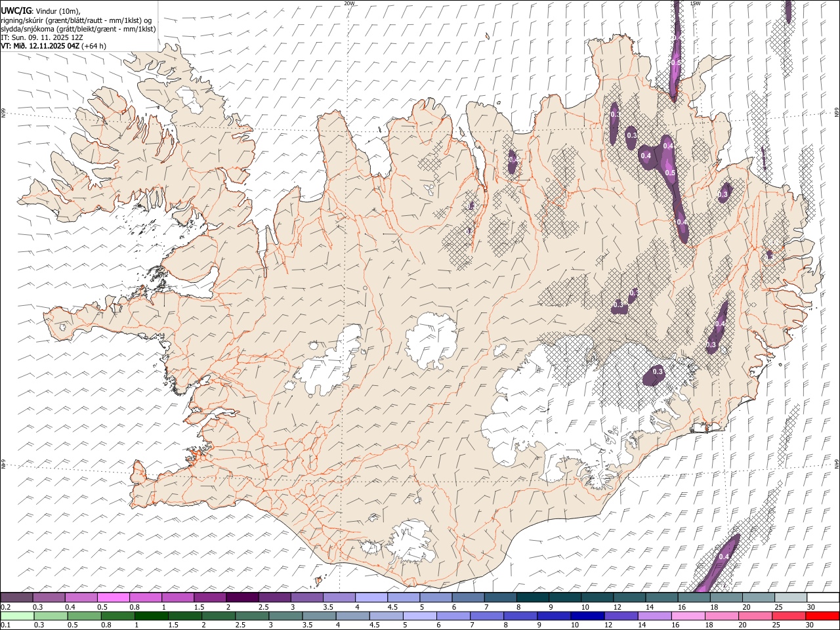The width and height of the screenshot is (840, 630).
Task: Click the top-row legend swatch labeled 4.5
Action: 403,597
